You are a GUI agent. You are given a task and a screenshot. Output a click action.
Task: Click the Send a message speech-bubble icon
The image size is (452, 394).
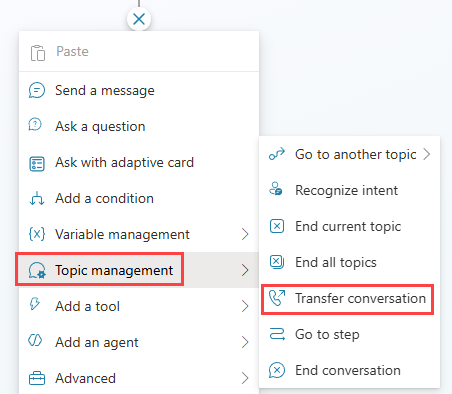click(37, 90)
